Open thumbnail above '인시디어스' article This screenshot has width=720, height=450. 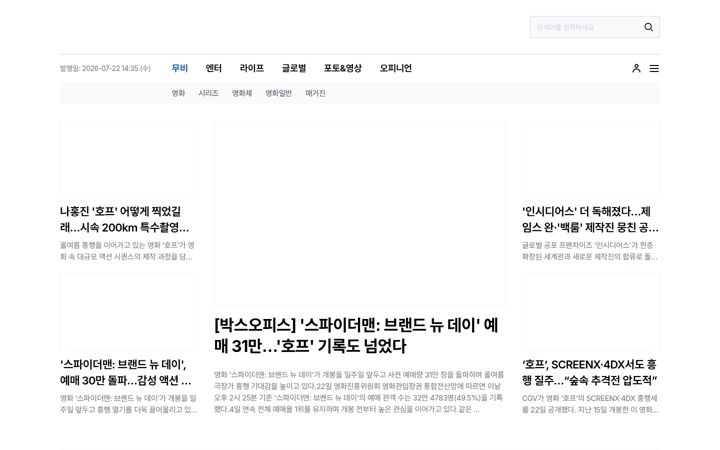click(x=591, y=159)
